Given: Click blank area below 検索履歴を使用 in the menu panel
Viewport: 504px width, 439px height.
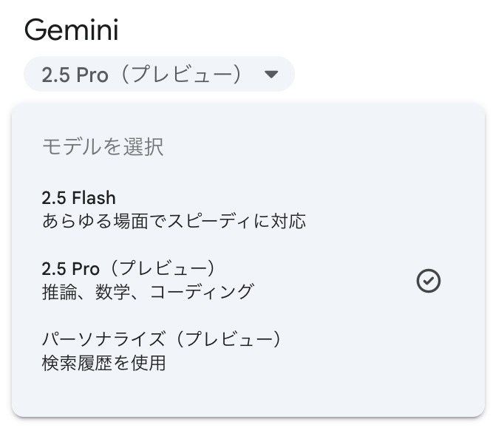Looking at the screenshot, I should click(248, 397).
